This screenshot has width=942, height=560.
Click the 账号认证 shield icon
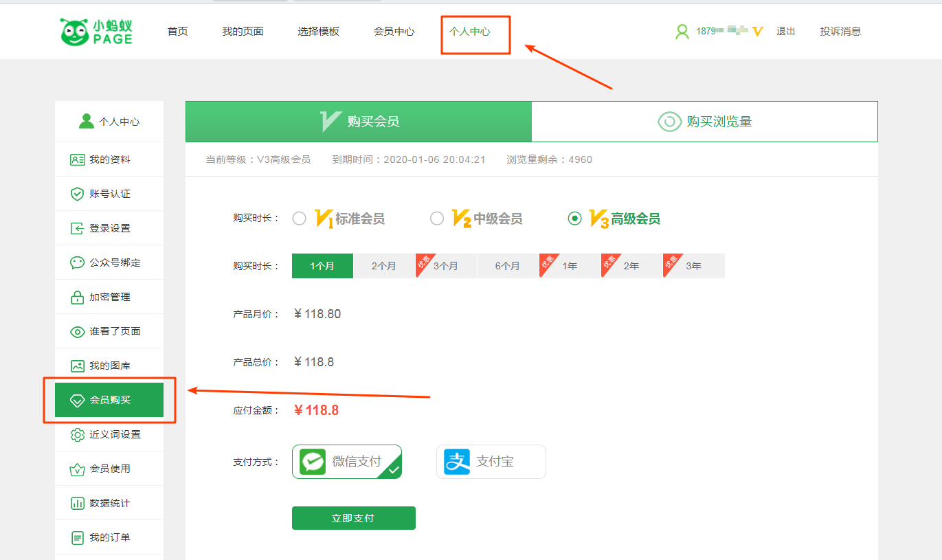coord(78,194)
